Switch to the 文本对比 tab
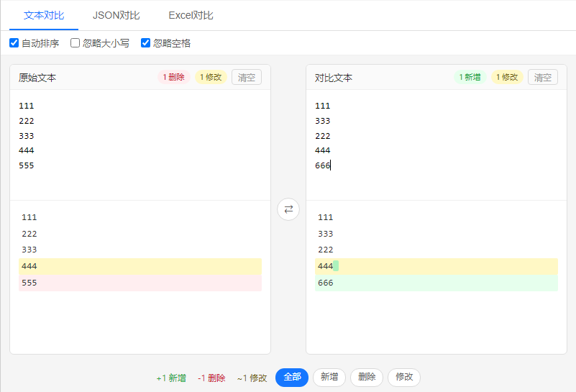 pyautogui.click(x=44, y=15)
